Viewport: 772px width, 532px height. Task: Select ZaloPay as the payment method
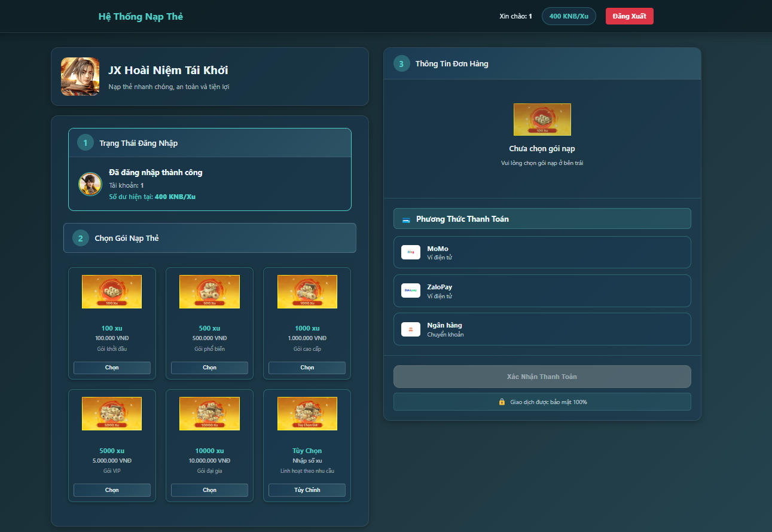pyautogui.click(x=542, y=291)
